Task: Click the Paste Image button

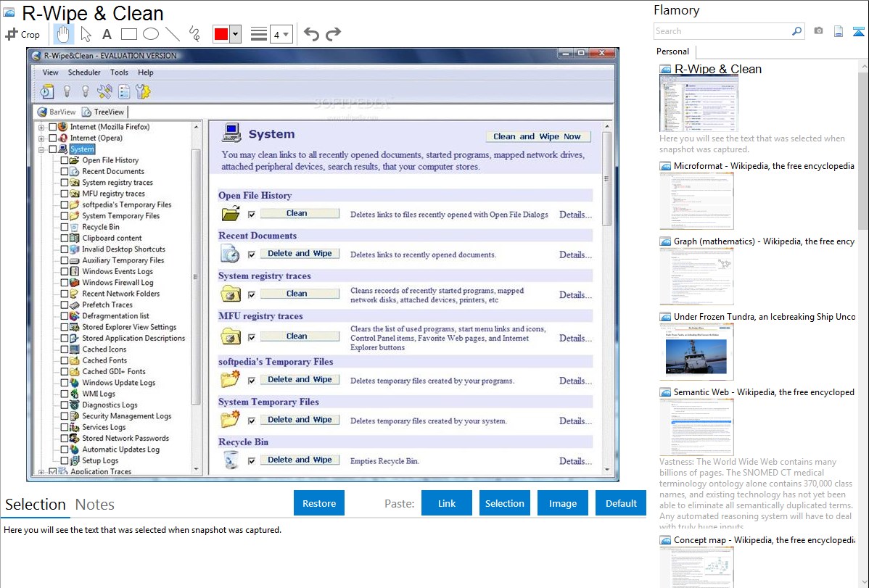Action: [562, 503]
